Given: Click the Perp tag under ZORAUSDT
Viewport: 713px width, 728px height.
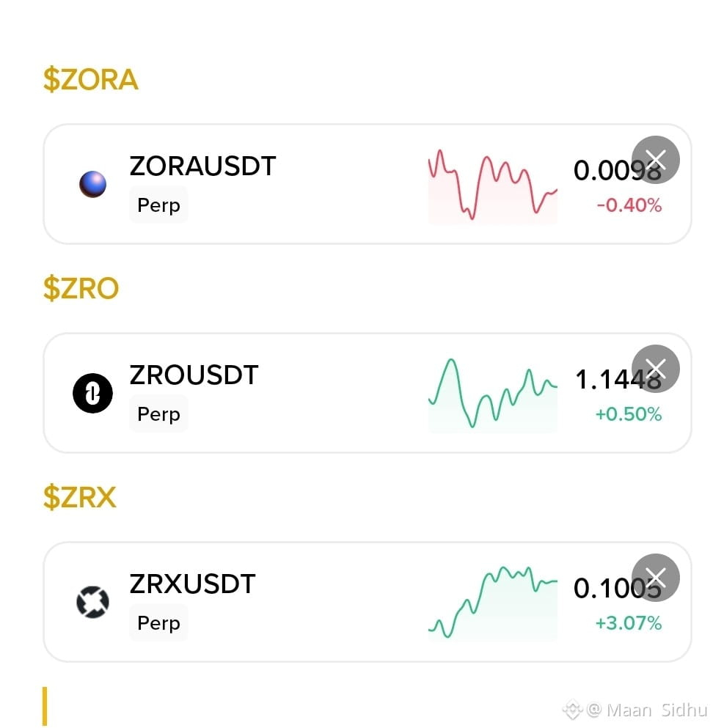Looking at the screenshot, I should [x=158, y=205].
